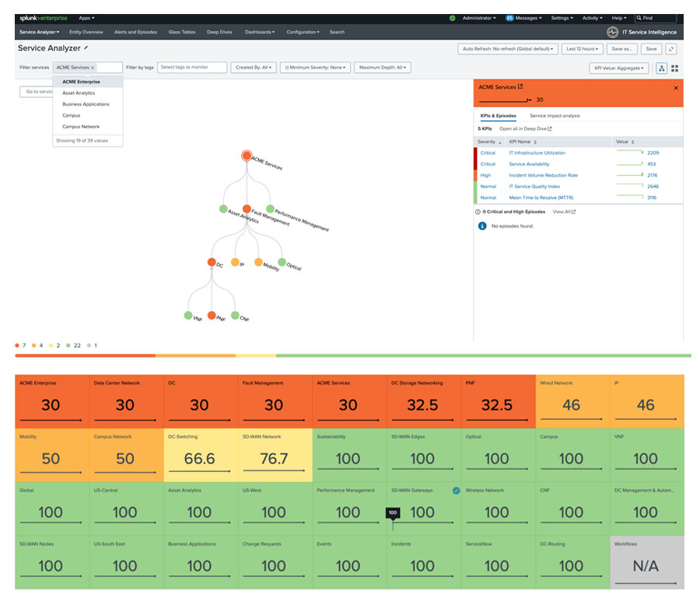Select the CNF node in tree

click(x=235, y=315)
